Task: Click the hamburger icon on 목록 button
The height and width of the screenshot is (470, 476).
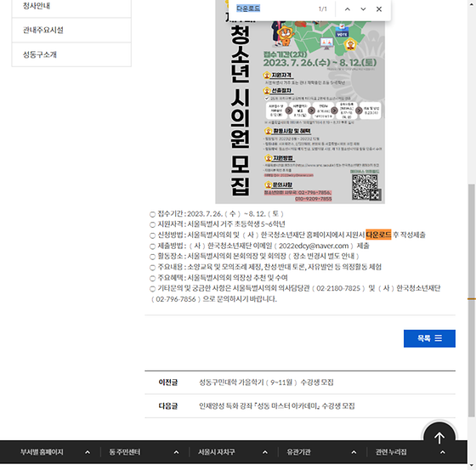Action: (x=439, y=338)
